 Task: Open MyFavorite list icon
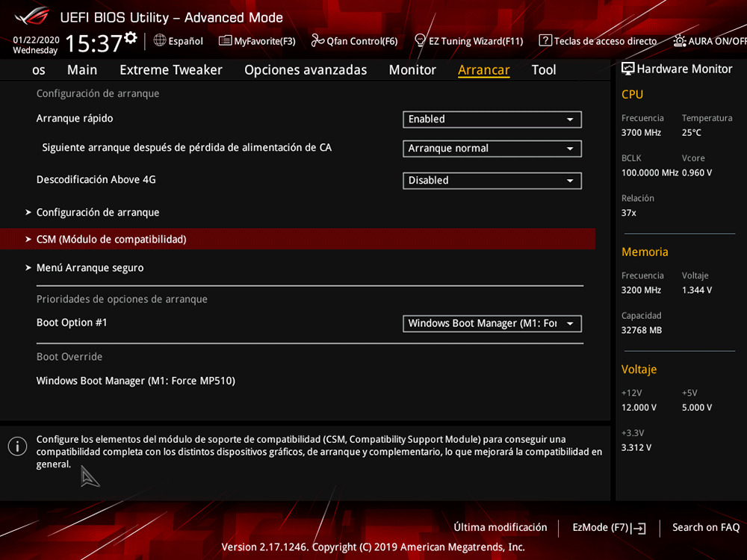tap(225, 40)
